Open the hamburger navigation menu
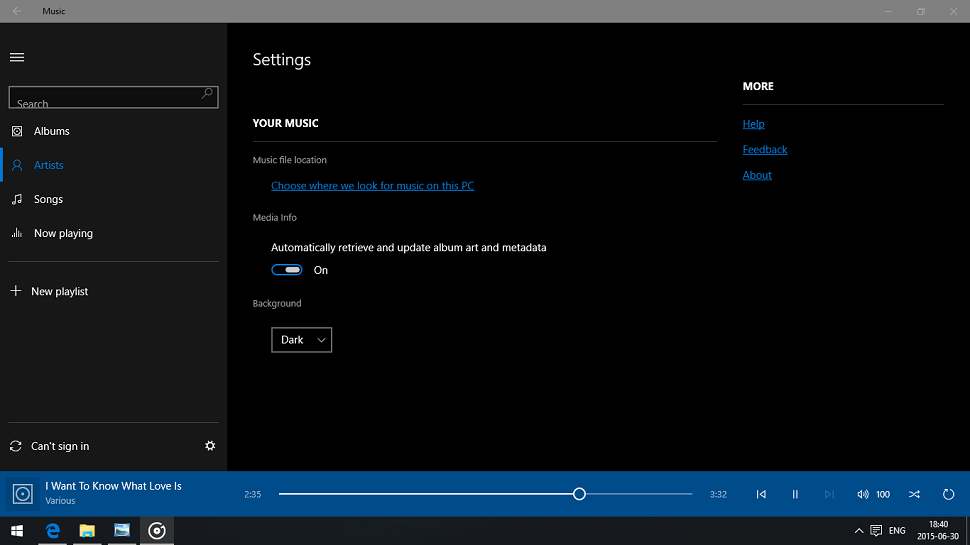970x545 pixels. tap(17, 58)
